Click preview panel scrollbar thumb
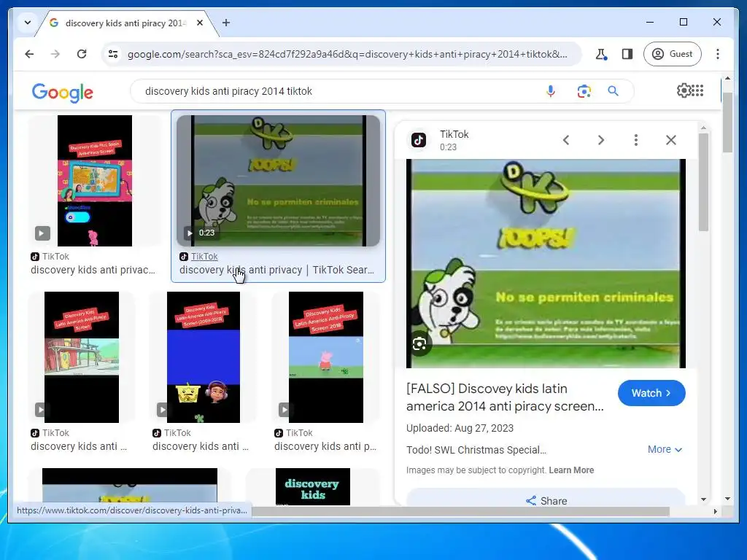747x560 pixels. tap(703, 182)
